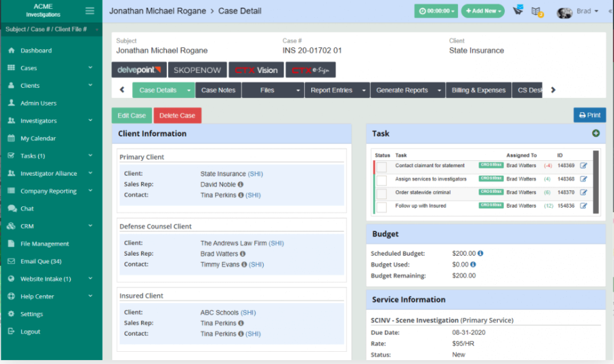The width and height of the screenshot is (614, 364).
Task: Open Chat in sidebar
Action: coord(27,208)
